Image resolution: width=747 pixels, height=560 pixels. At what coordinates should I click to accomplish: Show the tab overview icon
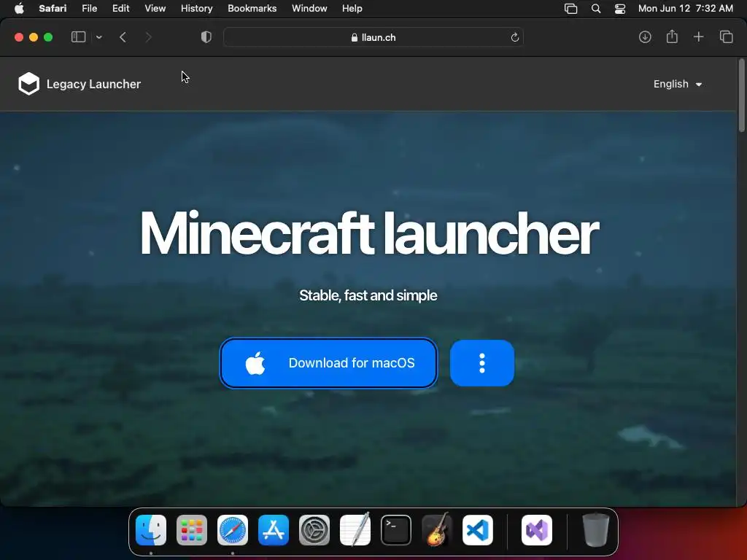[x=726, y=37]
